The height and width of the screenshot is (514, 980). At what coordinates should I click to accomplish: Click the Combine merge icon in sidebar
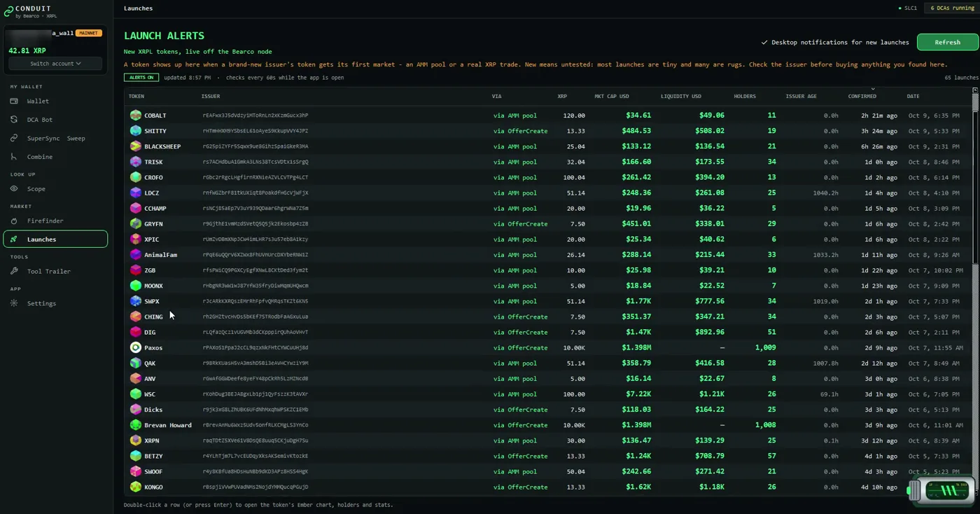pos(14,157)
